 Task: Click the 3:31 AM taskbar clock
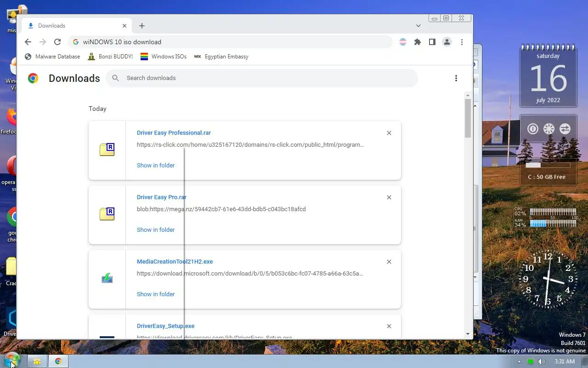coord(565,362)
